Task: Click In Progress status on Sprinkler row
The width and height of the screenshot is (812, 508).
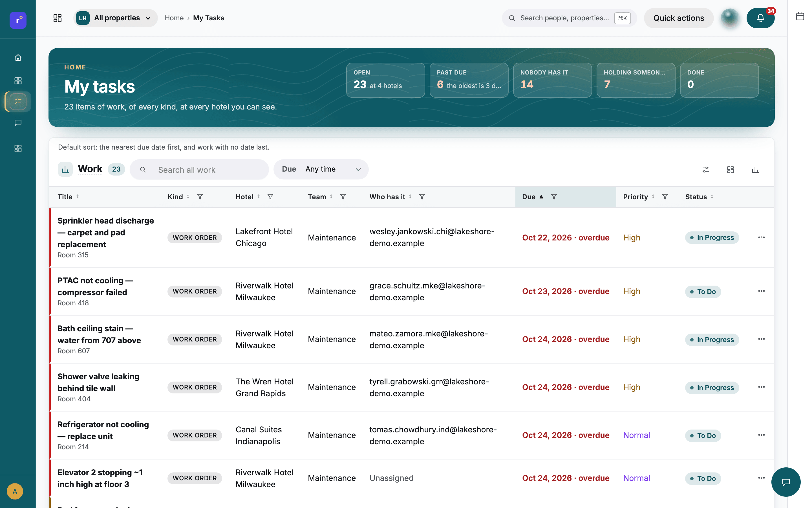Action: (x=712, y=238)
